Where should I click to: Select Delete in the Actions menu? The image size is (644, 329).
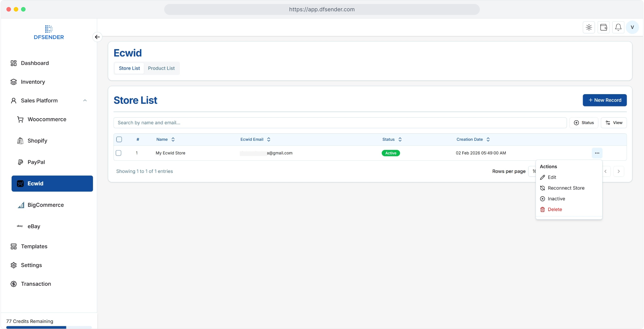[x=554, y=209]
